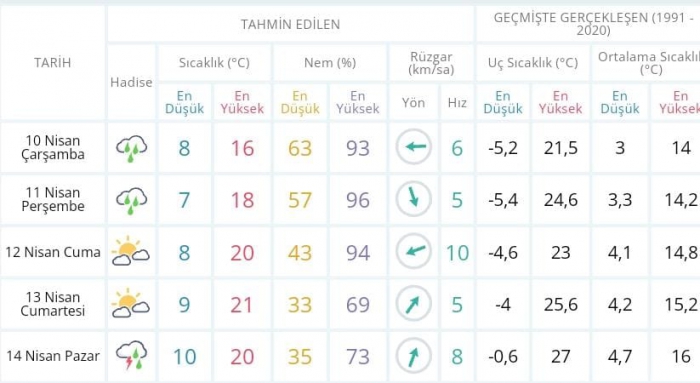Click the Sıcaklık (°C) header
The height and width of the screenshot is (383, 700).
click(x=214, y=63)
